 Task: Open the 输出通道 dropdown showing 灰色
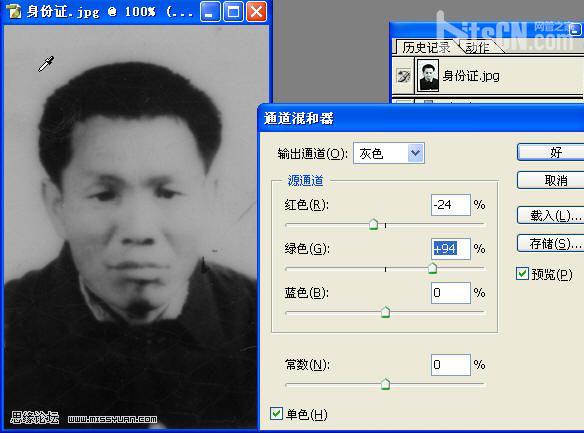pyautogui.click(x=388, y=153)
